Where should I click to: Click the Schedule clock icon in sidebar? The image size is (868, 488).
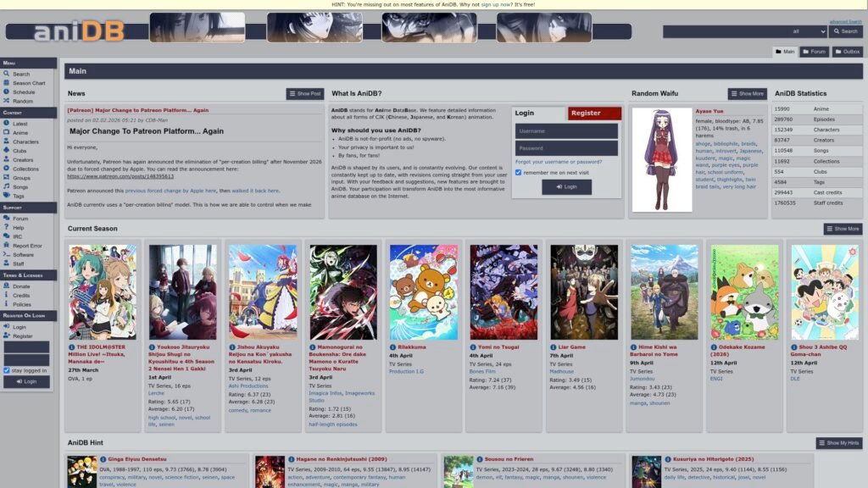[x=7, y=92]
